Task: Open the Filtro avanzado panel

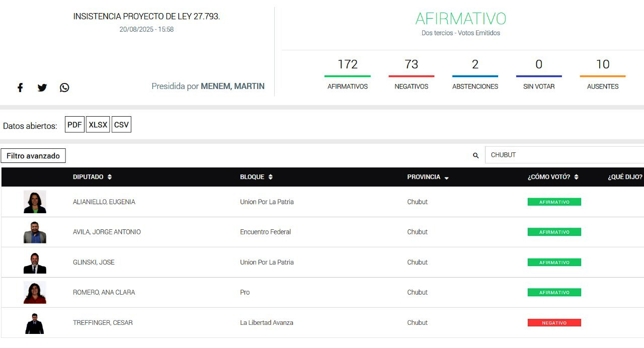Action: (33, 156)
